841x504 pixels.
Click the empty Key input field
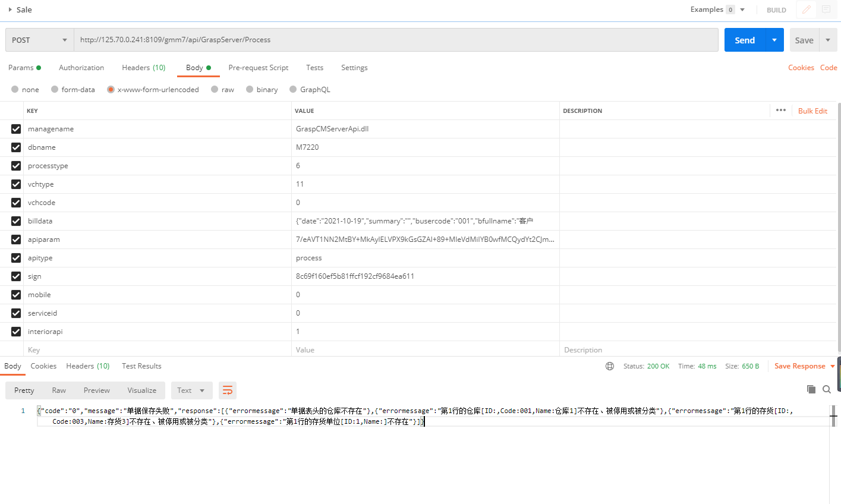pyautogui.click(x=158, y=350)
